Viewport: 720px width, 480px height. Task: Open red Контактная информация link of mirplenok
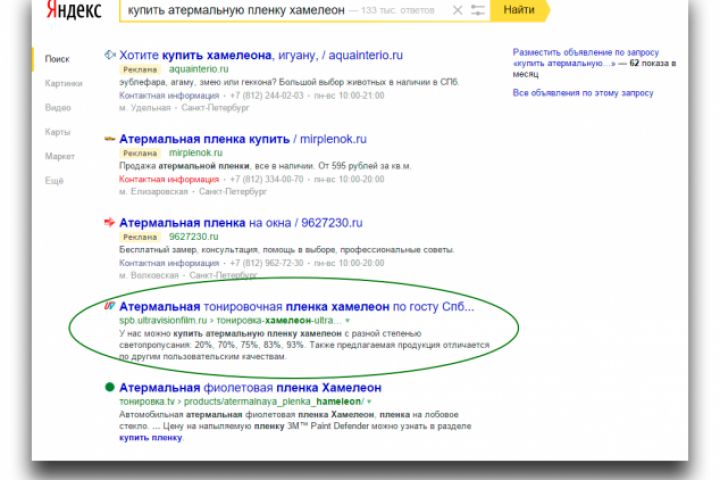point(169,179)
